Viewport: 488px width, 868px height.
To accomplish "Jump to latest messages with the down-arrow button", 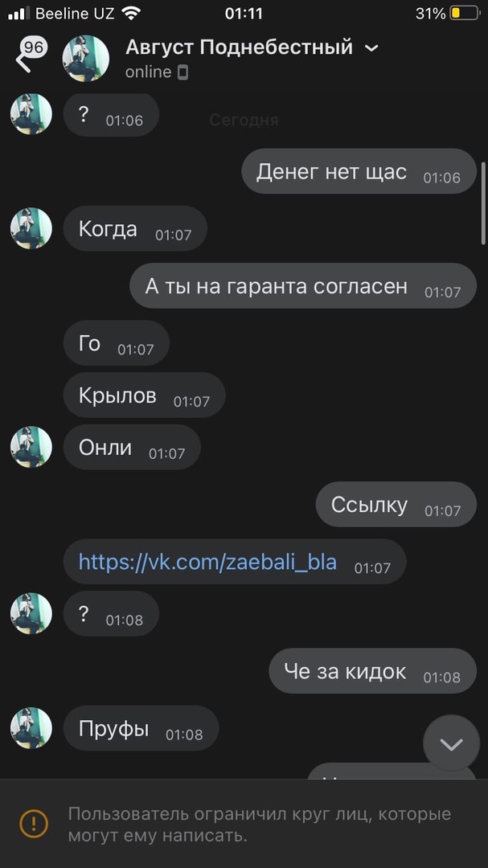I will tap(452, 744).
